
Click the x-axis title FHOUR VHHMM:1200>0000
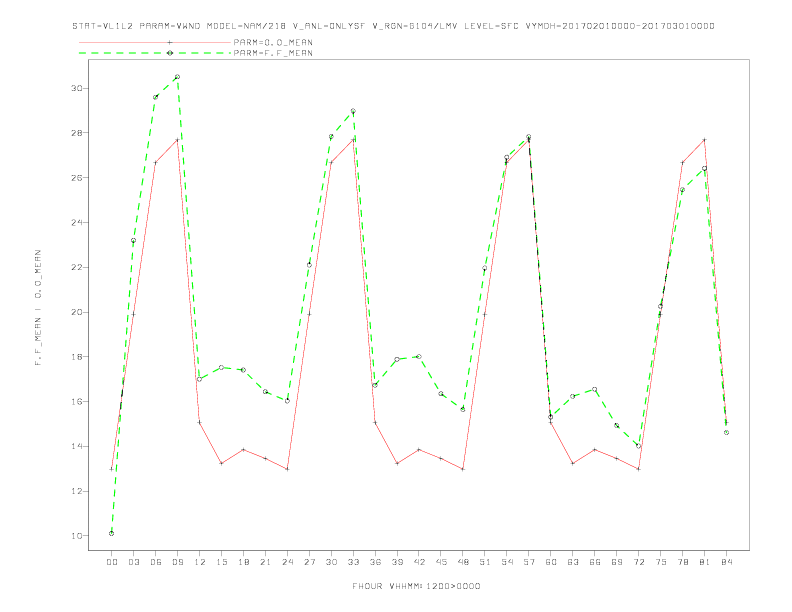coord(416,586)
